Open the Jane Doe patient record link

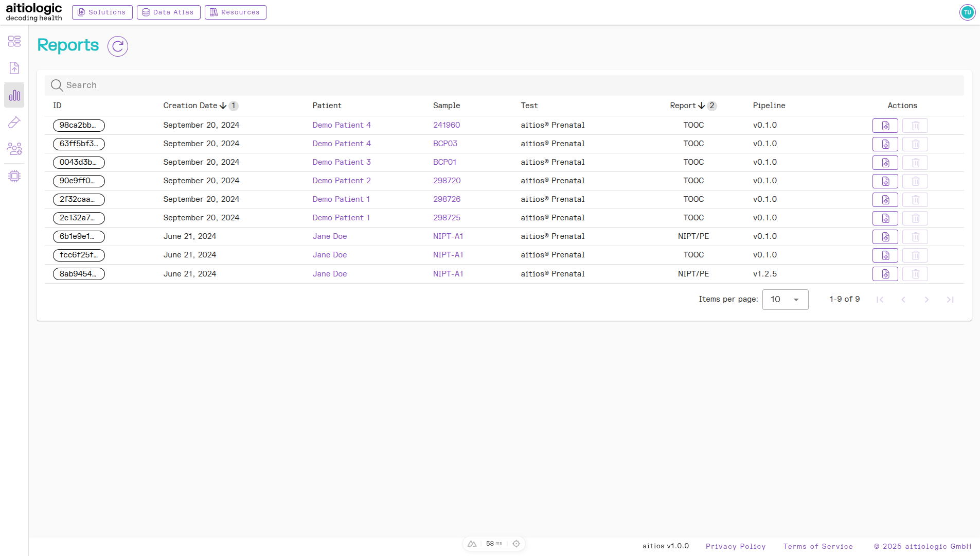click(x=329, y=236)
